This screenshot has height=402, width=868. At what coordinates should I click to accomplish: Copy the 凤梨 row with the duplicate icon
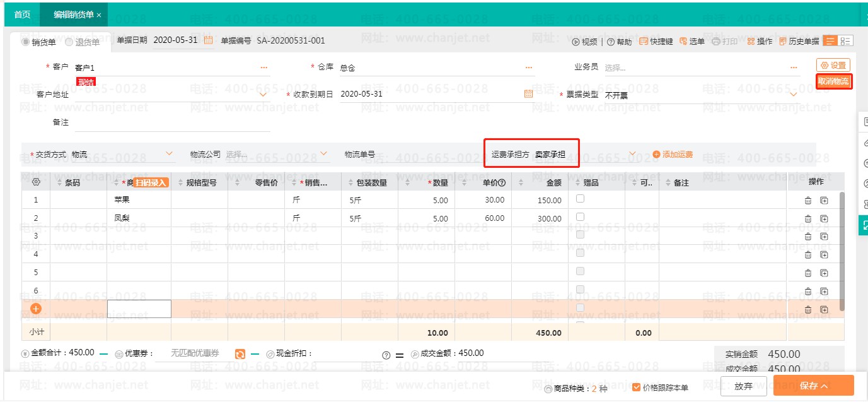point(824,218)
